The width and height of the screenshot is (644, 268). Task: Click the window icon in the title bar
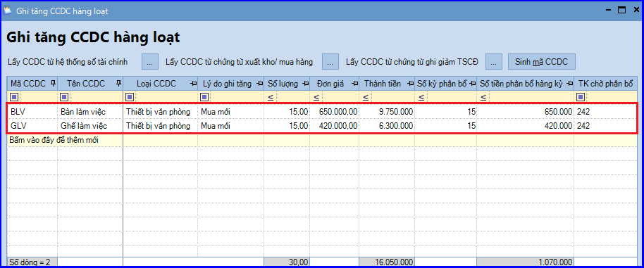coord(7,11)
